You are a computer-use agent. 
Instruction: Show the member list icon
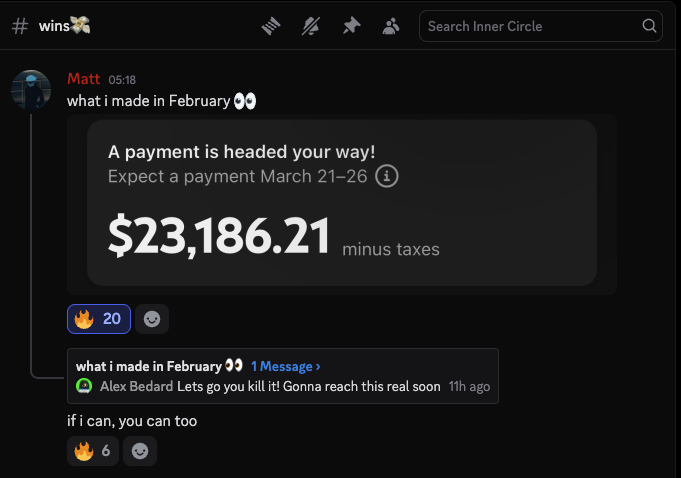391,26
